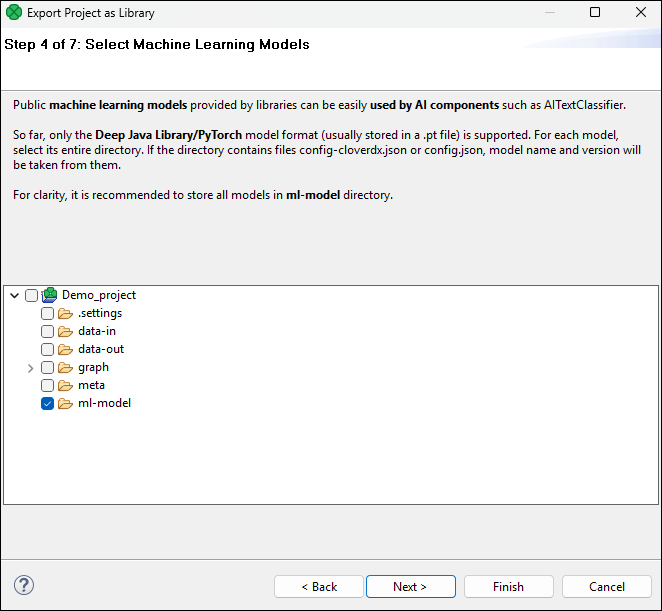This screenshot has height=611, width=662.
Task: Check the graph folder checkbox
Action: 47,368
